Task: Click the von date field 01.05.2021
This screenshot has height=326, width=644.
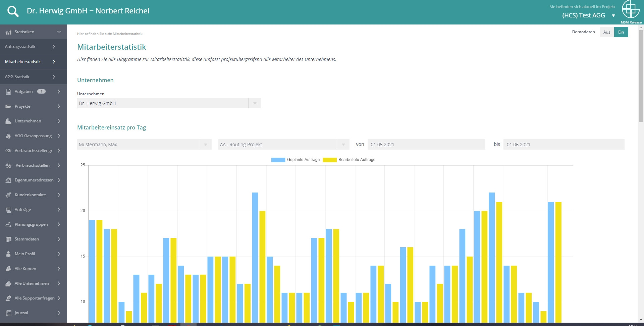Action: tap(426, 145)
